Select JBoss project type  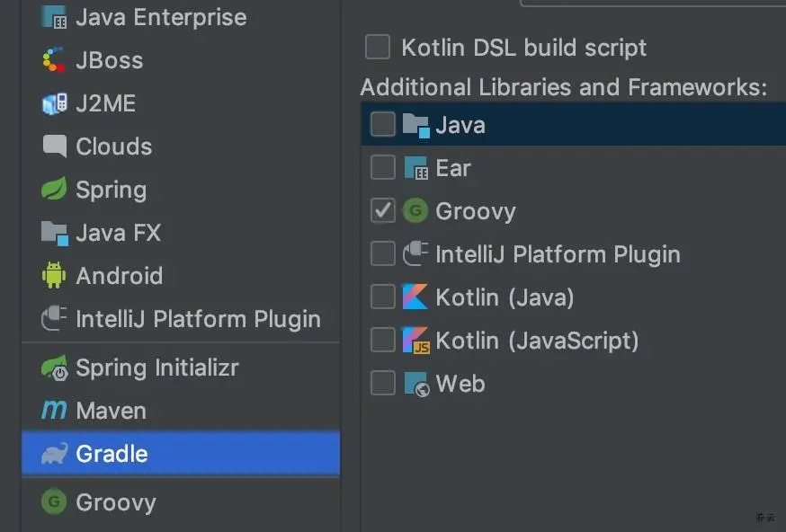click(181, 60)
